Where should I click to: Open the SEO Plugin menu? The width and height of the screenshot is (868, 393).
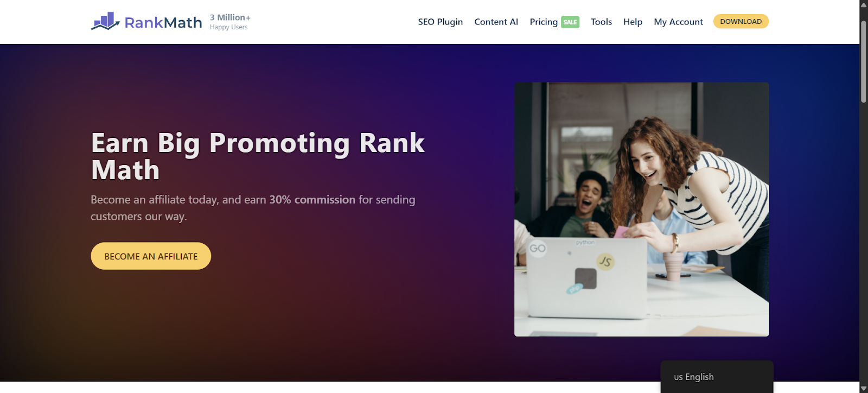pyautogui.click(x=440, y=22)
